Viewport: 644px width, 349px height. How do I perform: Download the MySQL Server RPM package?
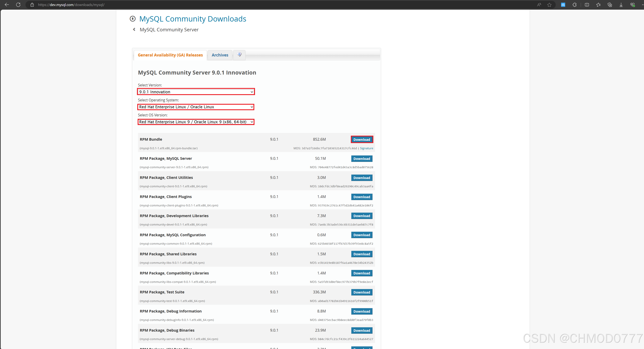click(x=361, y=159)
